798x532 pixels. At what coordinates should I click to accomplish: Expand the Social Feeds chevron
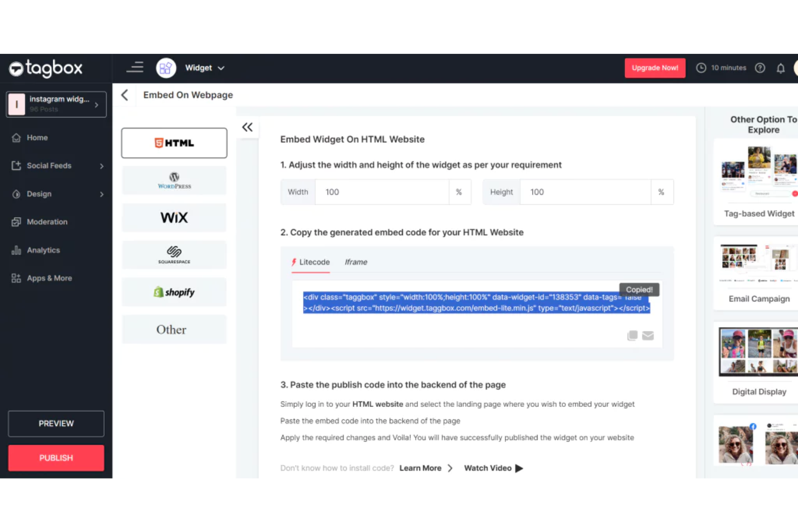[101, 166]
